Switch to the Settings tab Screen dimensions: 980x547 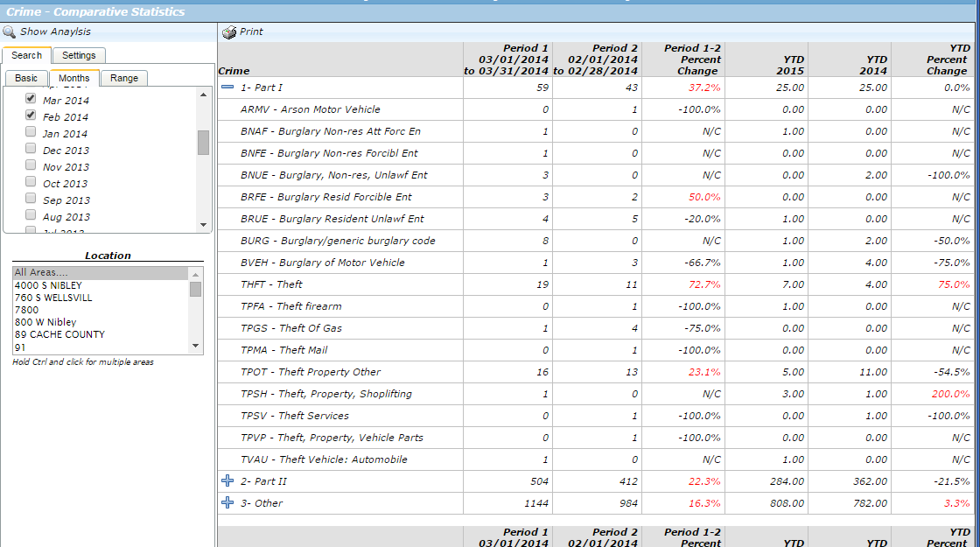tap(79, 55)
